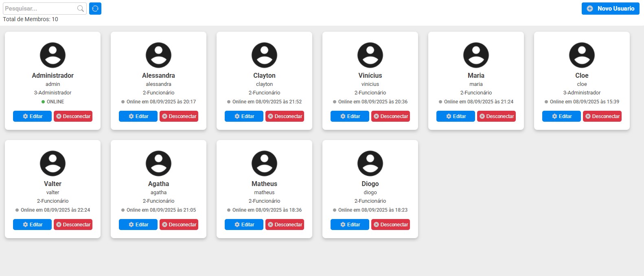Click Cloe's user avatar icon

click(x=582, y=55)
